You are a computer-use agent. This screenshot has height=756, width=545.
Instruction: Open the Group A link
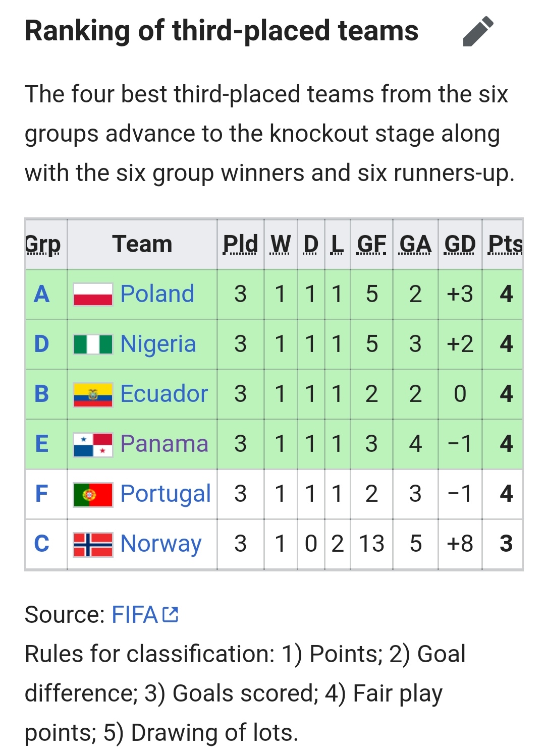point(42,294)
